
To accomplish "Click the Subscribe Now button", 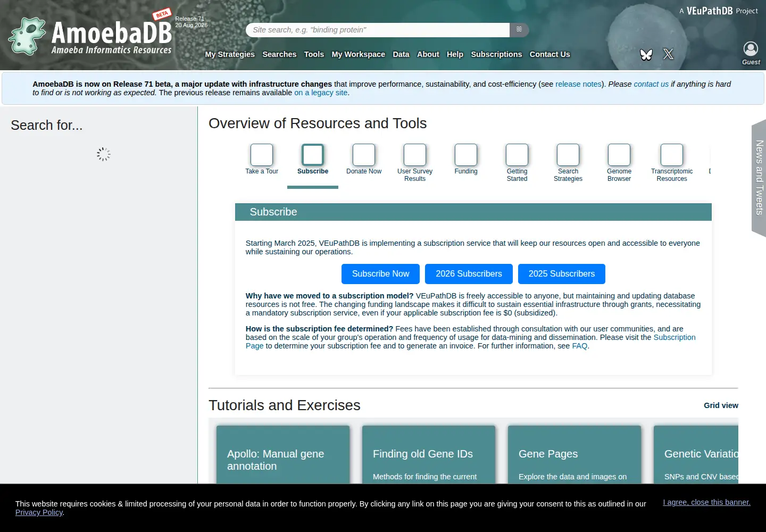I will click(x=381, y=274).
